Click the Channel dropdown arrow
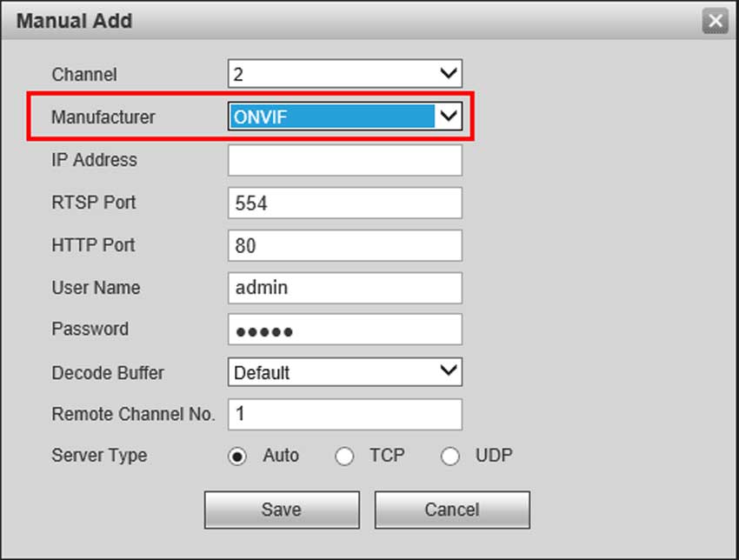The width and height of the screenshot is (739, 560). (448, 74)
